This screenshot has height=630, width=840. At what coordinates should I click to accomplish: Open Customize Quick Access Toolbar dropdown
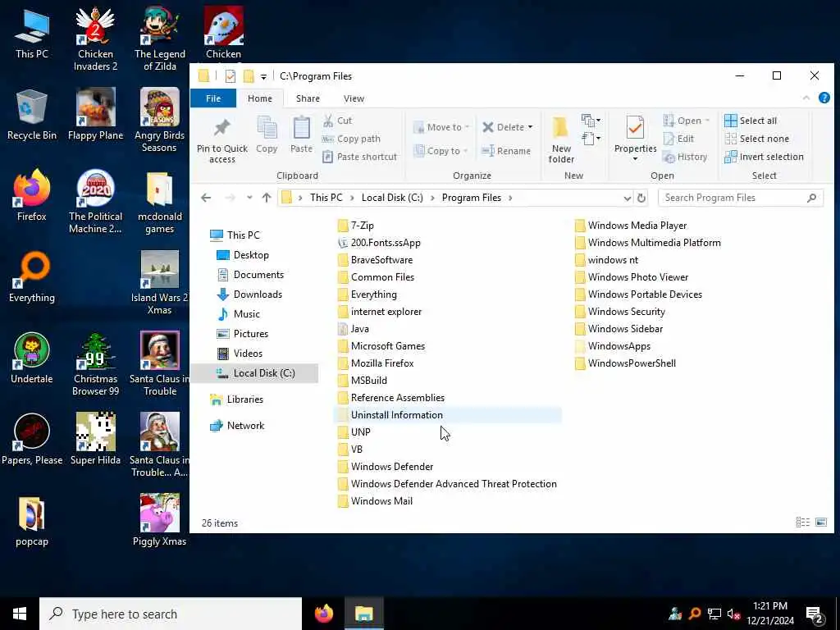263,76
